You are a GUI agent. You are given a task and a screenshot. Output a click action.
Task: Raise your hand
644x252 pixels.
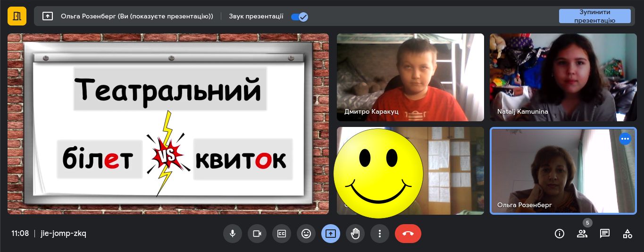coord(355,234)
